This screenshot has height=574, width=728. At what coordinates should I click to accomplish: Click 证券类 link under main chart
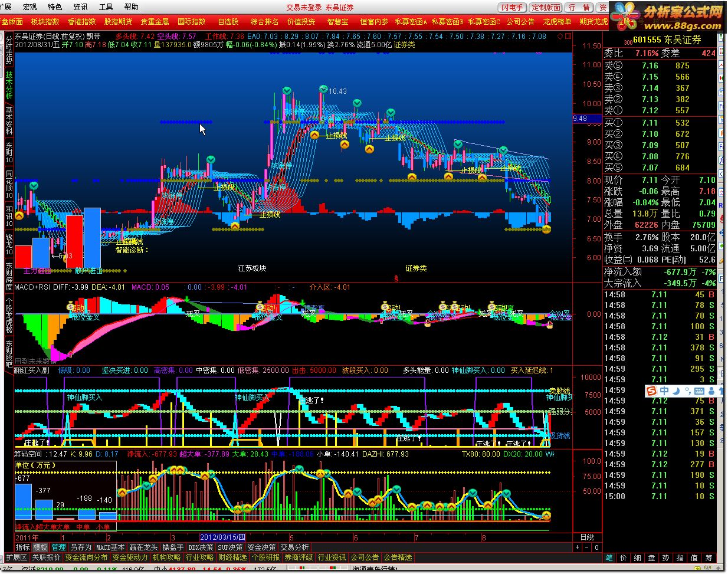click(416, 268)
